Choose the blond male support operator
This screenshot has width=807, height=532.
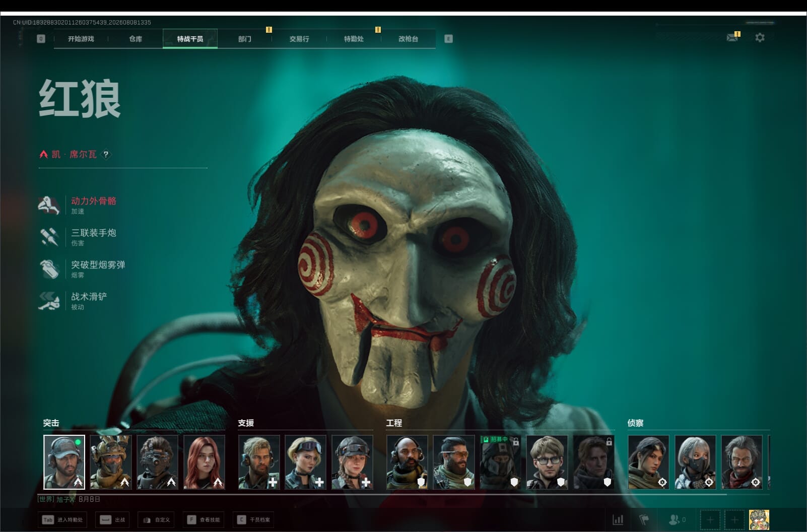point(259,462)
